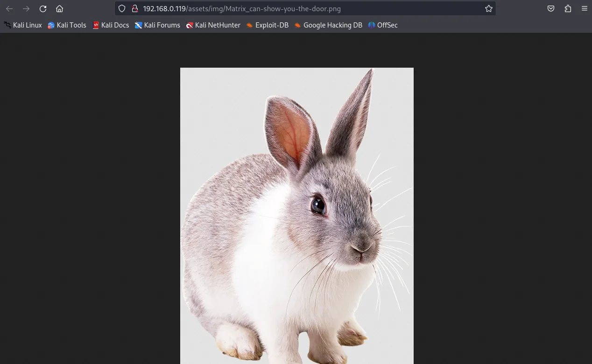592x364 pixels.
Task: Open the Kali NetHunter bookmark
Action: click(213, 25)
